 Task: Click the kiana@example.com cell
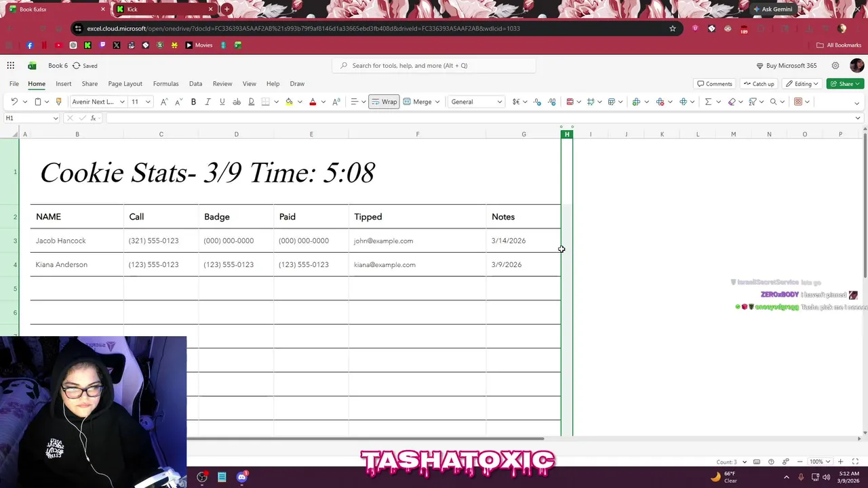coord(417,264)
